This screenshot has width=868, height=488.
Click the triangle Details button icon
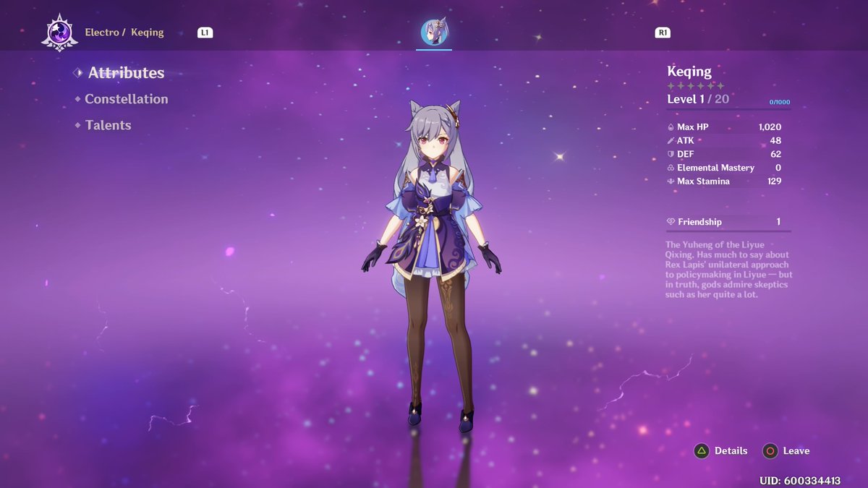tap(701, 451)
